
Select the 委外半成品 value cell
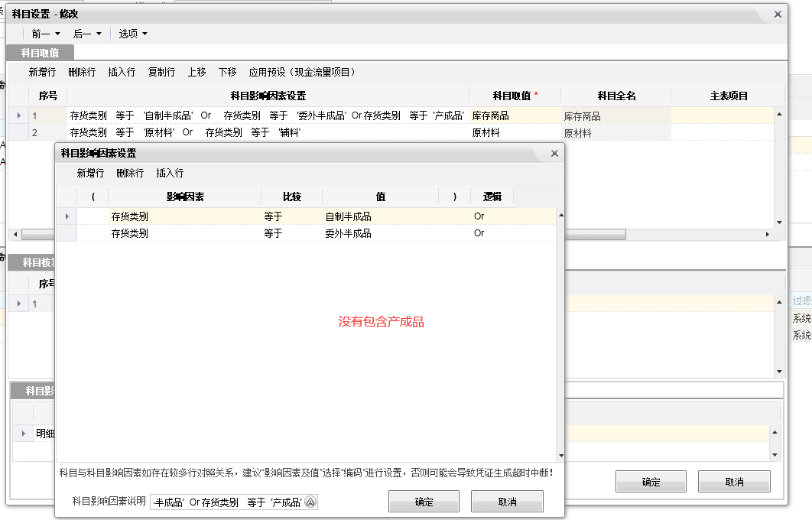tap(378, 233)
